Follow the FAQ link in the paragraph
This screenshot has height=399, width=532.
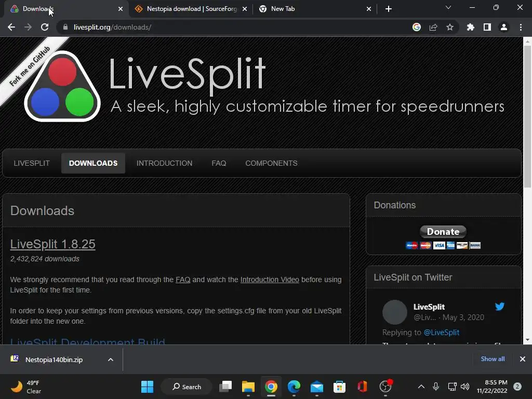coord(183,280)
